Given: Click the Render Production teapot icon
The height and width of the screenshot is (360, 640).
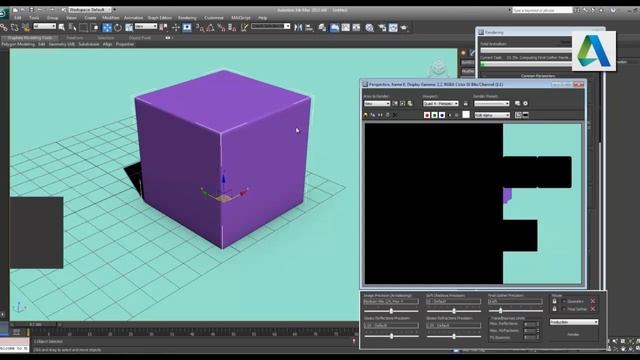Looking at the screenshot, I should 404,27.
